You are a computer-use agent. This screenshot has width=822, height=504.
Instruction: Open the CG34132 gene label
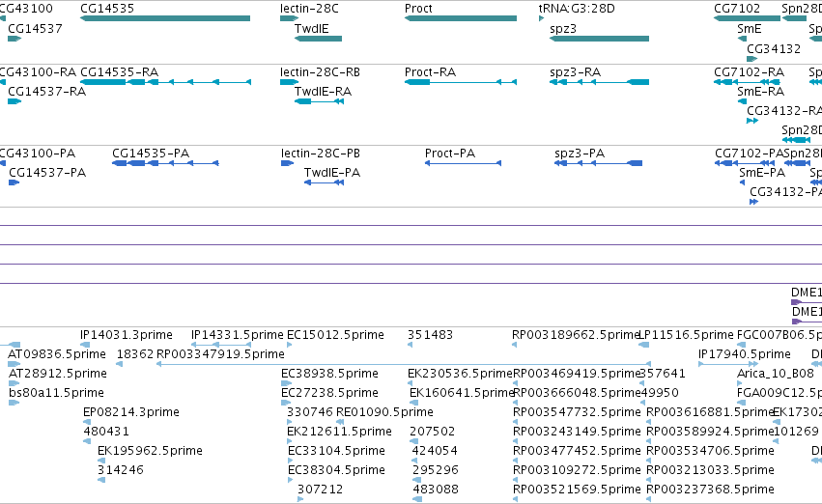tap(774, 48)
